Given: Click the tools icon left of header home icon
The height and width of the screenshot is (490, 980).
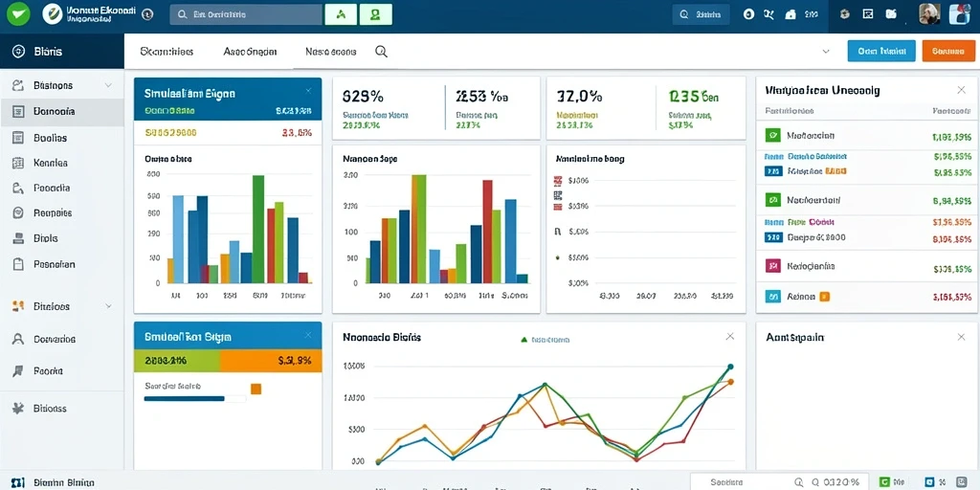Looking at the screenshot, I should click(769, 14).
